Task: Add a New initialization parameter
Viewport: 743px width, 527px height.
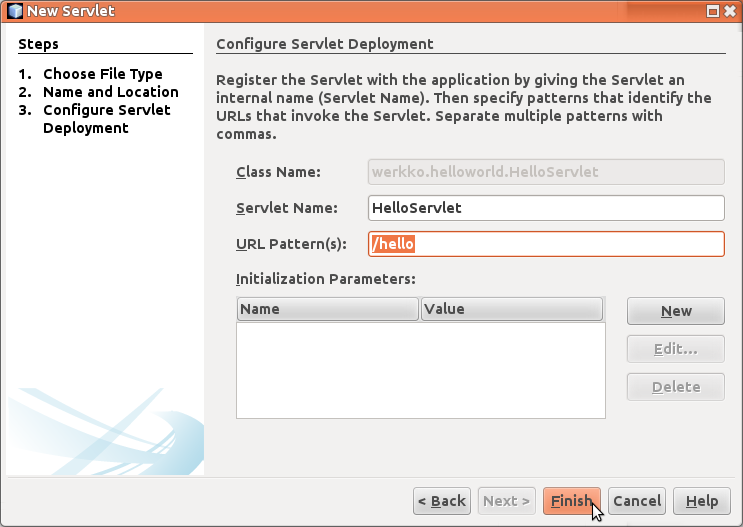Action: pyautogui.click(x=675, y=311)
